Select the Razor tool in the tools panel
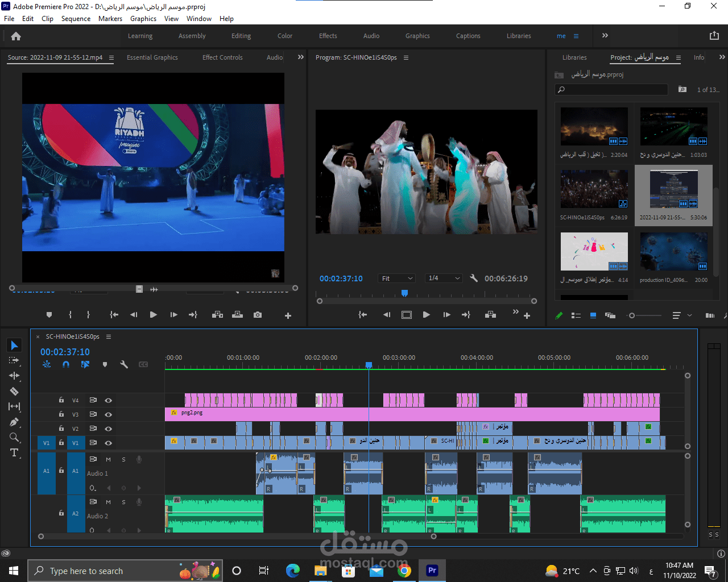Screen dimensions: 728x582 [14, 391]
